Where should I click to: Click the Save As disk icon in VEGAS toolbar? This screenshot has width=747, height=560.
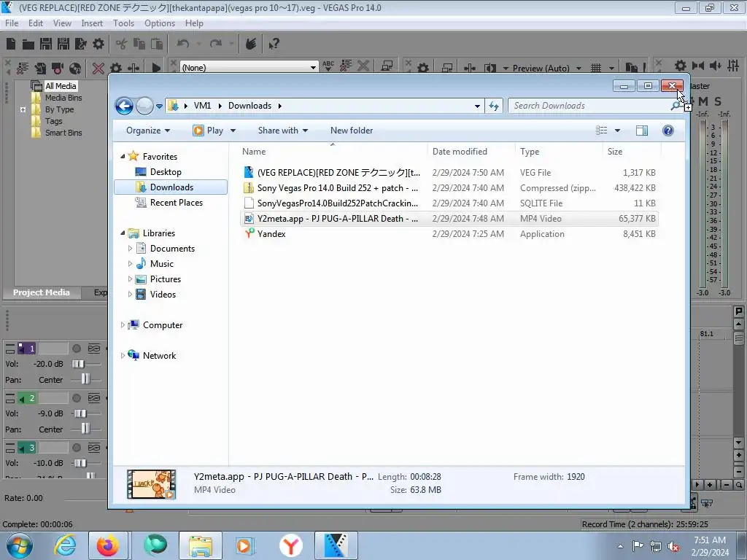63,44
